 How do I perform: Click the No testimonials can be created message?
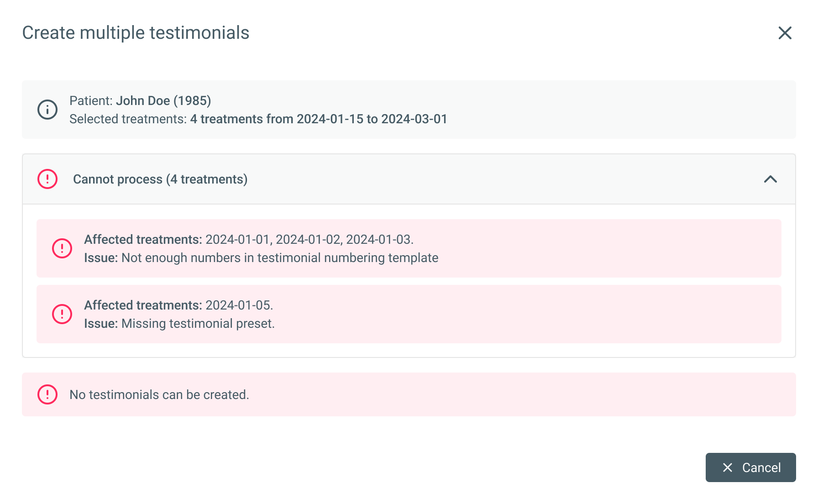tap(159, 394)
